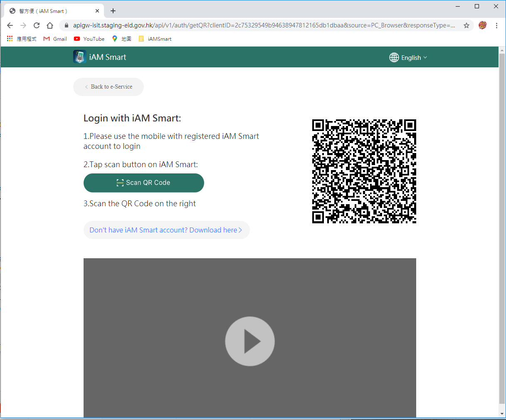Play the instructional video

coord(249,341)
